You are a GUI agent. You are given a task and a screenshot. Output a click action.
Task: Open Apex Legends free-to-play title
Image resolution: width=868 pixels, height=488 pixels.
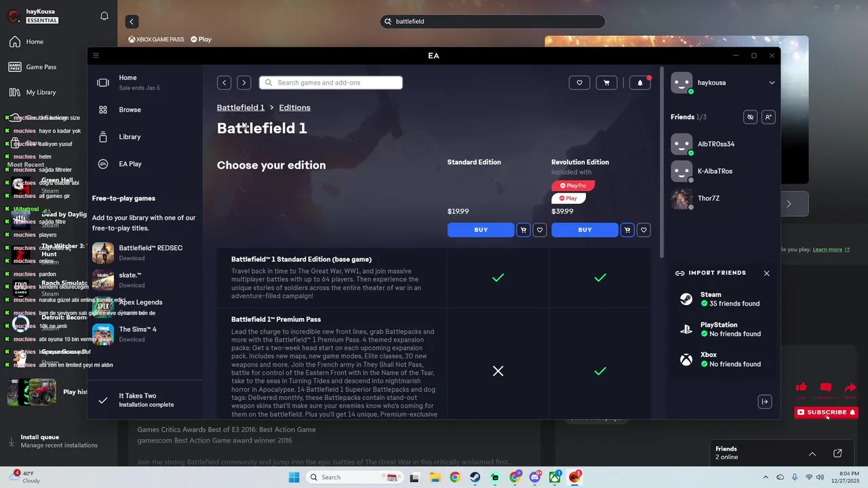146,307
